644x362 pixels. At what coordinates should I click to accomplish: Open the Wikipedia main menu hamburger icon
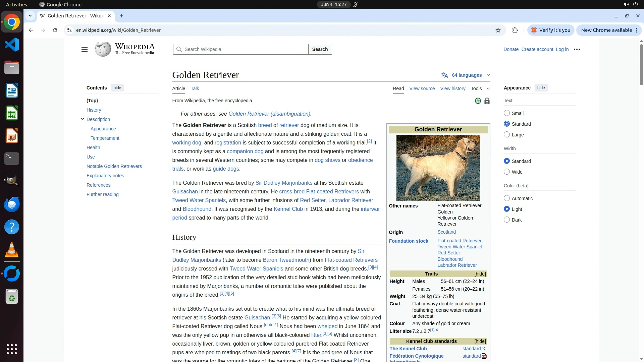click(x=84, y=49)
